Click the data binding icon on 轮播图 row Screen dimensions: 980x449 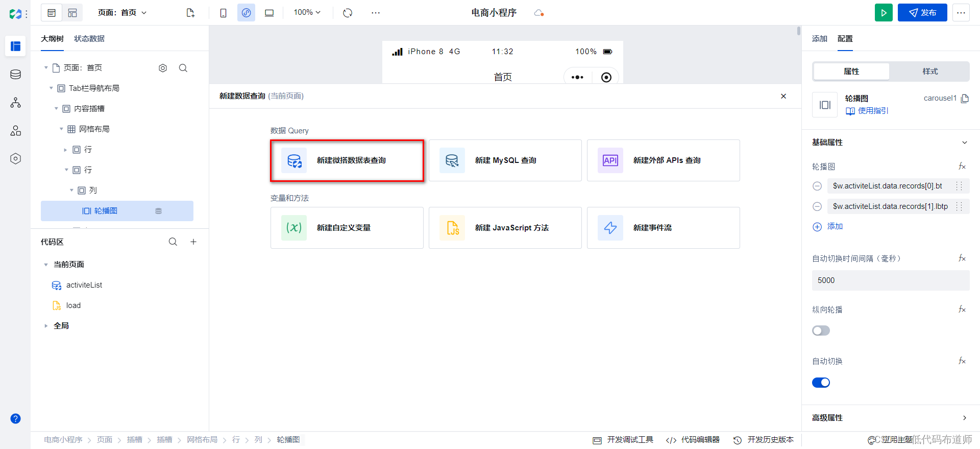[158, 211]
